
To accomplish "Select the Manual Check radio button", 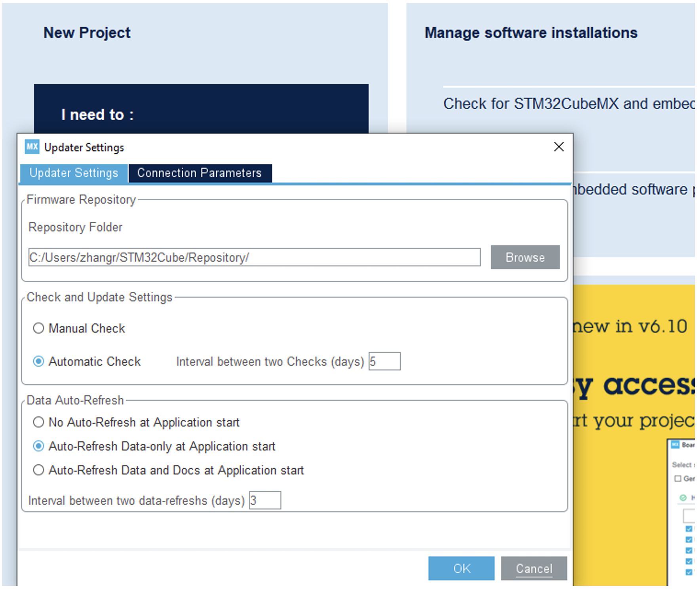I will 39,328.
